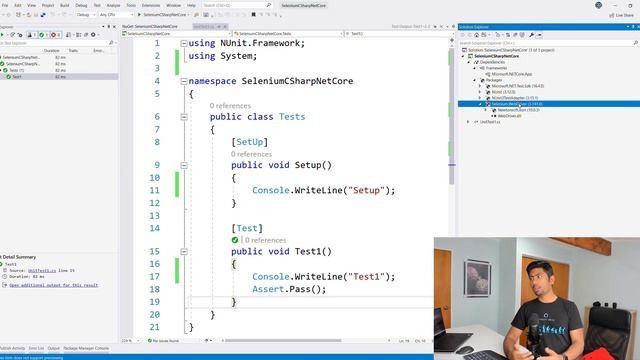The width and height of the screenshot is (640, 360).
Task: Click the Live Share button
Action: (621, 15)
